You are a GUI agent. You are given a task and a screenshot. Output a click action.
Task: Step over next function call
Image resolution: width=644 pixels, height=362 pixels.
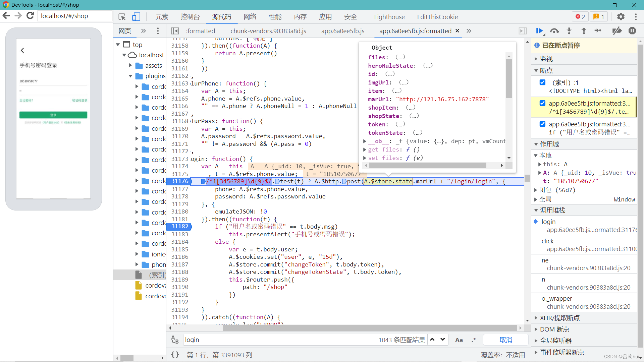(x=554, y=31)
